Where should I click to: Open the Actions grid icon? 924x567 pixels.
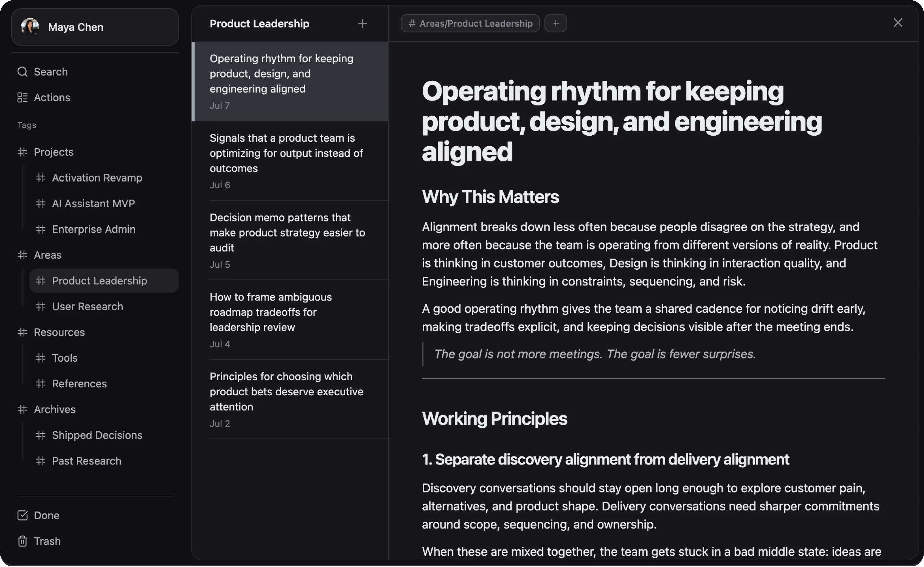[x=22, y=98]
